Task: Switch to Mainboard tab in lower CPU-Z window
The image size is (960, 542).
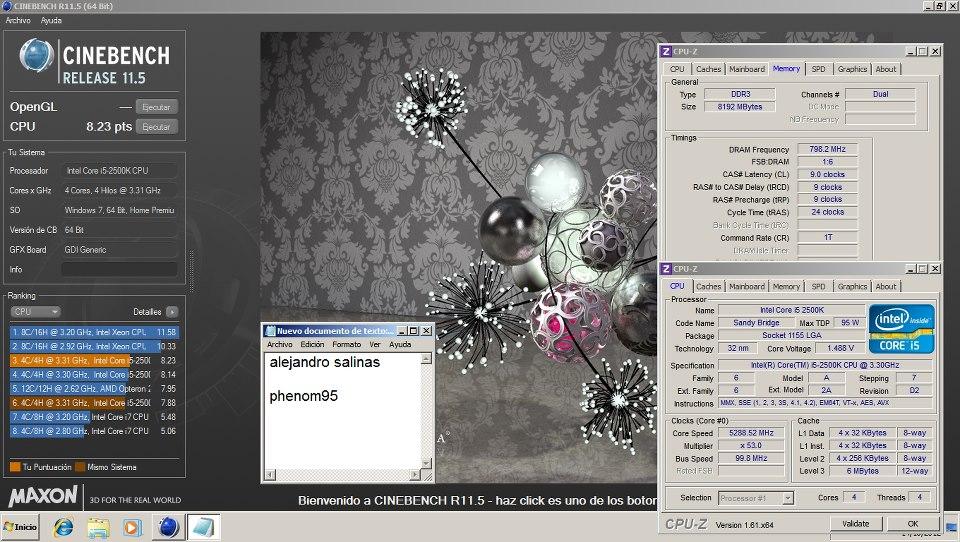Action: point(747,286)
